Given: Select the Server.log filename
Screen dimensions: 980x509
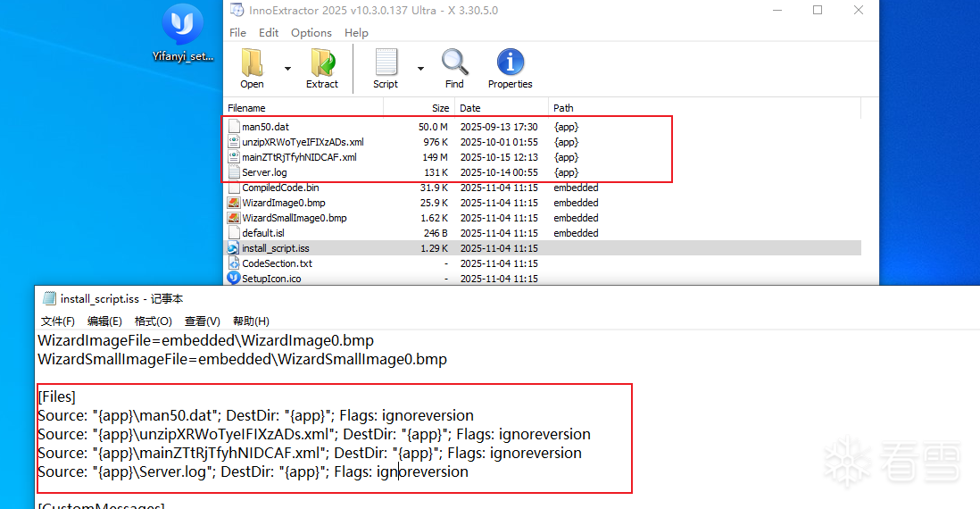Looking at the screenshot, I should pyautogui.click(x=264, y=172).
